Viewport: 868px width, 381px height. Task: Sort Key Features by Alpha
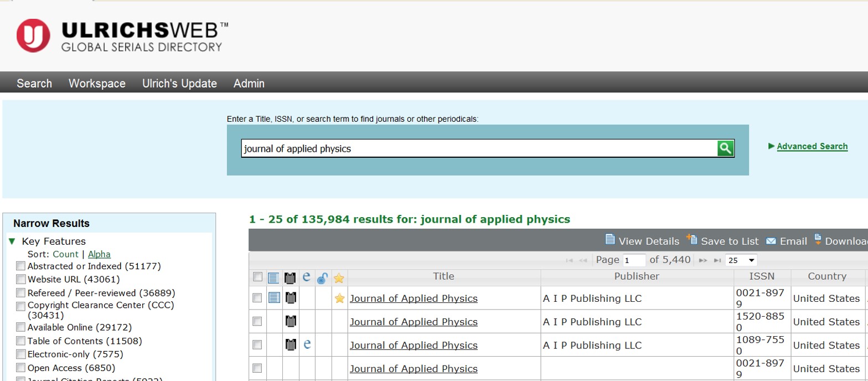coord(99,254)
